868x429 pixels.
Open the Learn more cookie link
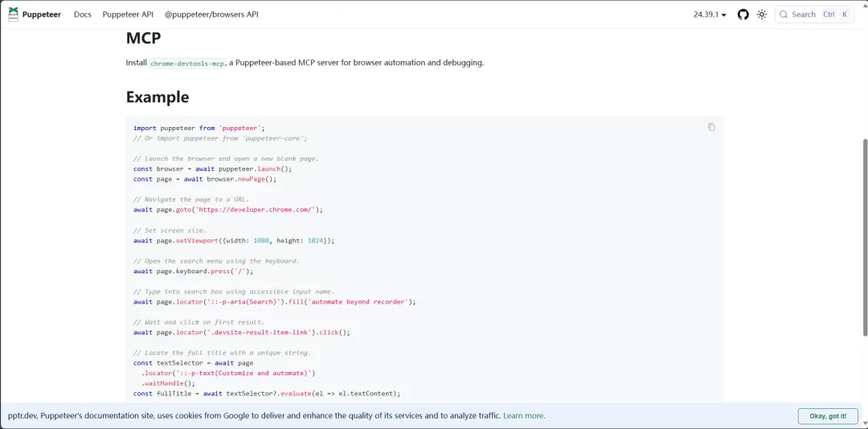coord(524,415)
